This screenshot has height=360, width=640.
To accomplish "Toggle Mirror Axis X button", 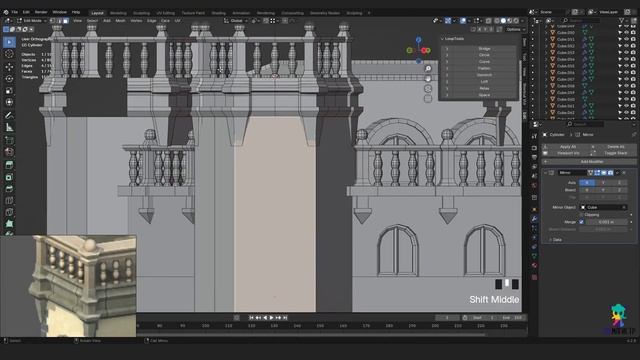I will (x=587, y=183).
